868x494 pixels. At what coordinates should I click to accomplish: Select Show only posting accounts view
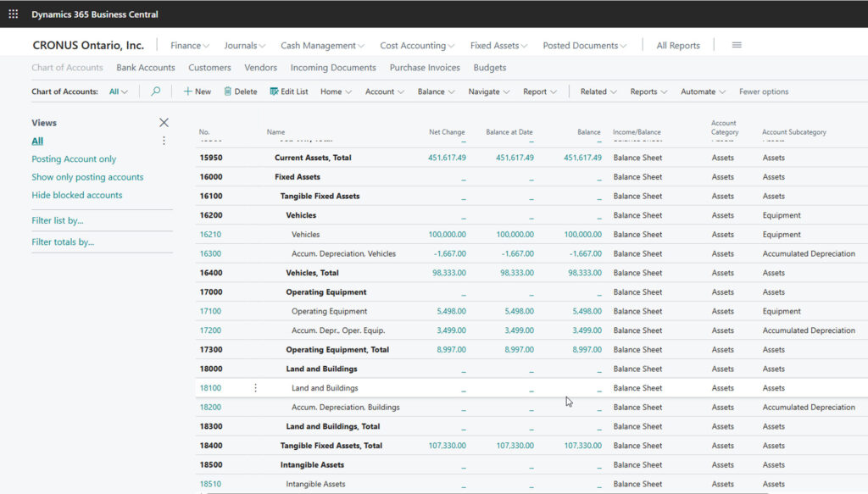point(87,177)
